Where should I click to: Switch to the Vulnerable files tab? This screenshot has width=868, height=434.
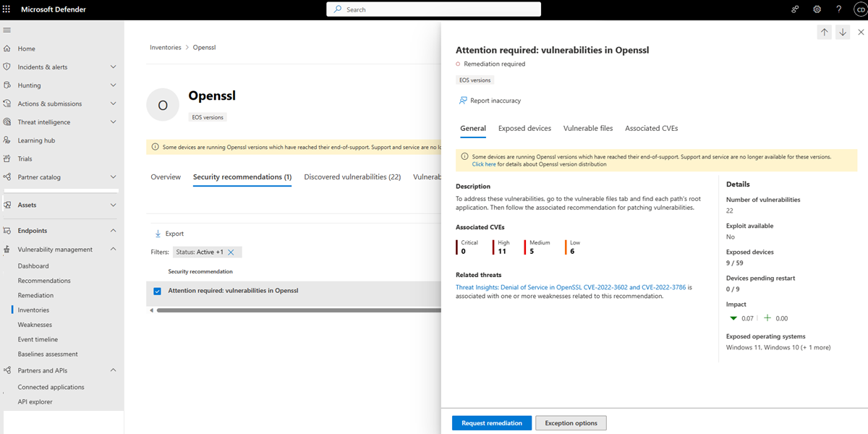(588, 128)
